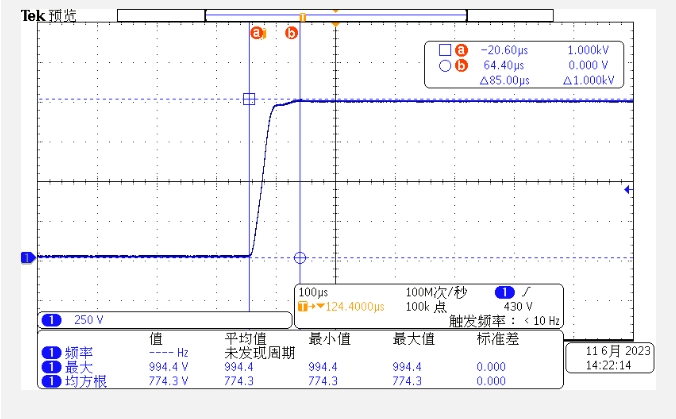Click the waveform overview bar at top
676x419 pixels.
[x=335, y=15]
